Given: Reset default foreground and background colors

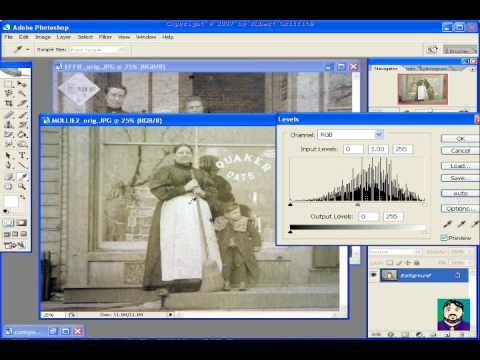Looking at the screenshot, I should tap(6, 211).
